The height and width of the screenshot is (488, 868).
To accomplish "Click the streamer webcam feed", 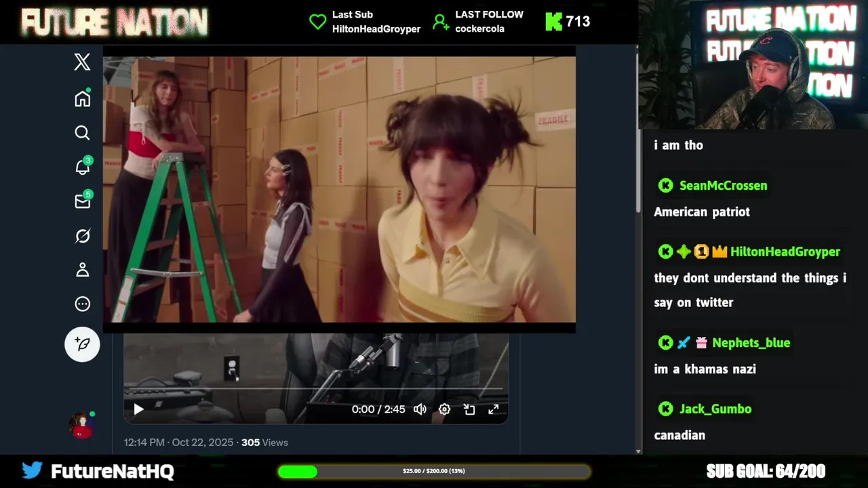I will tap(753, 64).
